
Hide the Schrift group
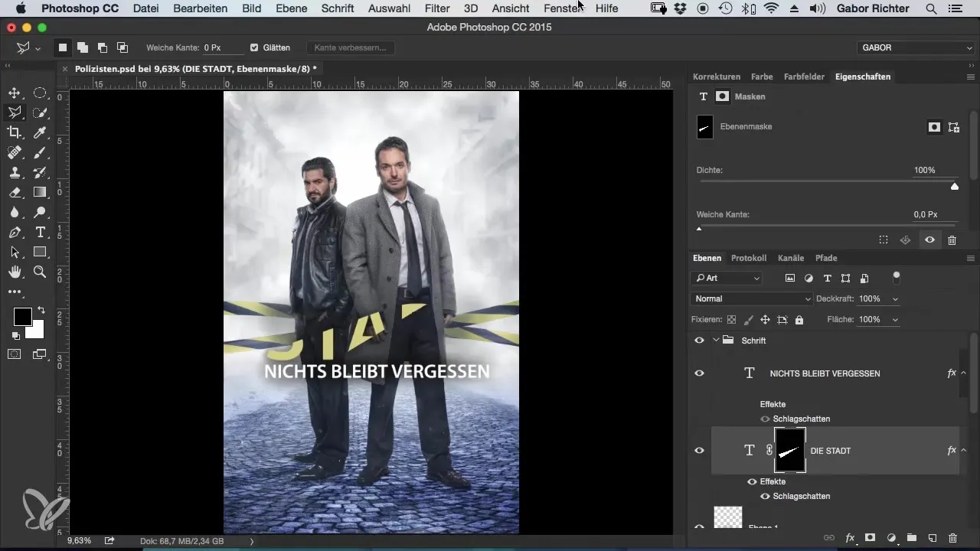point(699,341)
